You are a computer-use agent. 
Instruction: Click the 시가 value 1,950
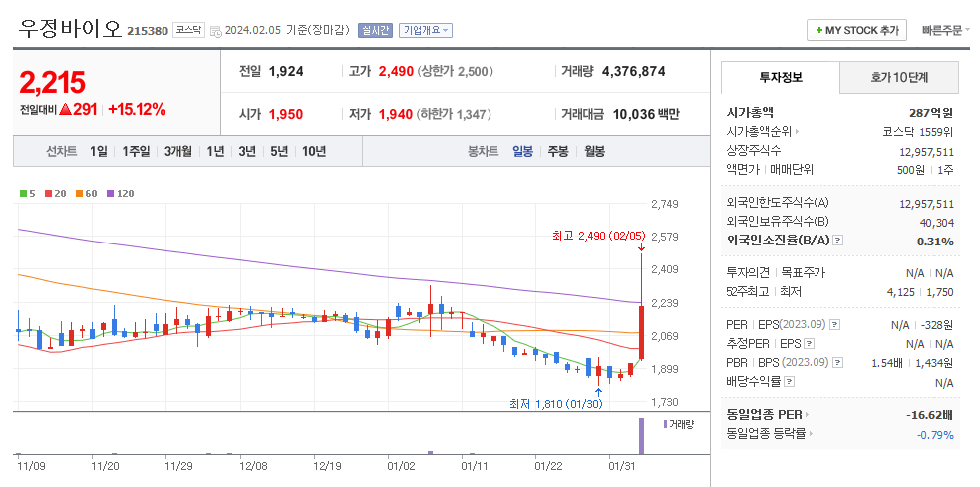click(x=286, y=114)
